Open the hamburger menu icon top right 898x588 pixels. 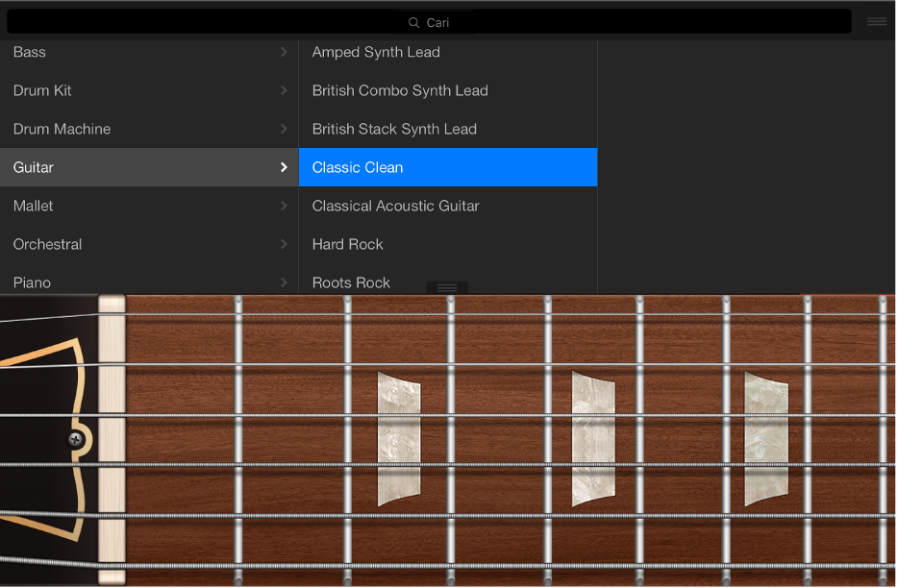coord(876,21)
